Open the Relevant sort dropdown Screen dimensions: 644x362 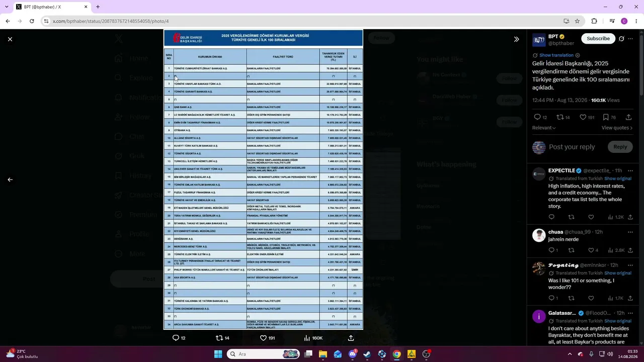pos(544,128)
